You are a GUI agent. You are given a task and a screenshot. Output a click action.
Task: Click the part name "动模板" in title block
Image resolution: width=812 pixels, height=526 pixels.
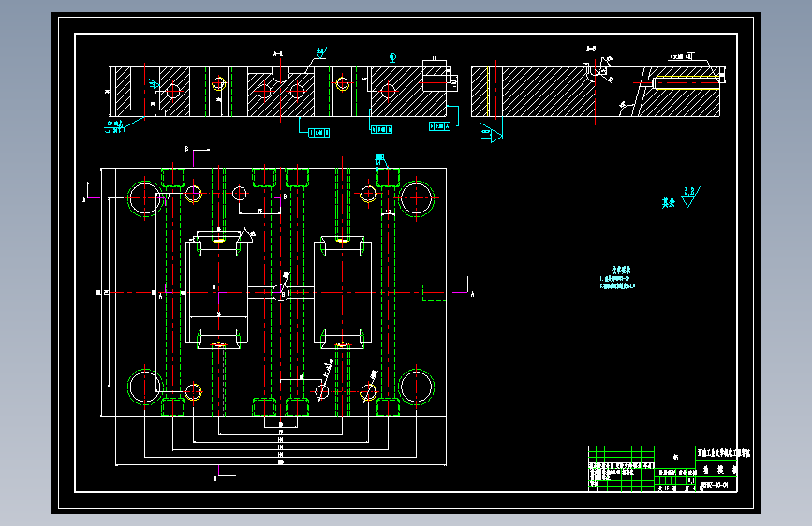[x=720, y=470]
